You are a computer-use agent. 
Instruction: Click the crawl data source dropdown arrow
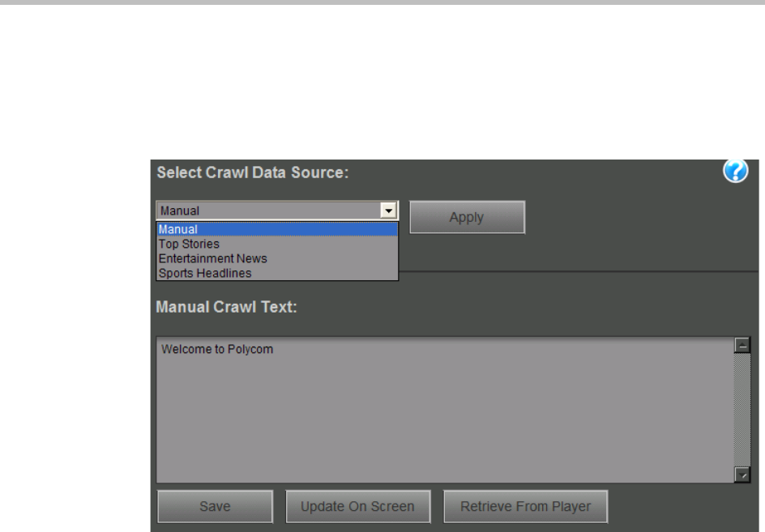click(390, 211)
